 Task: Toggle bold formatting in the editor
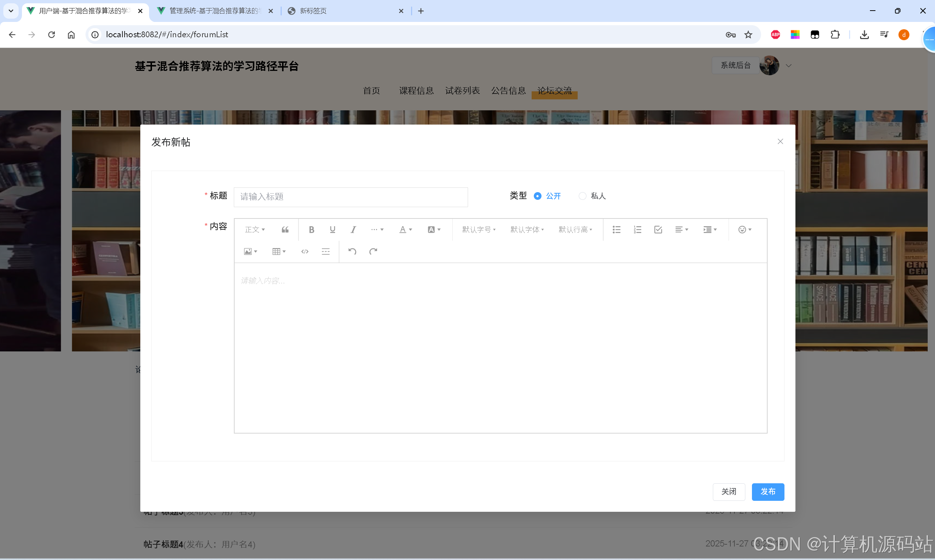[x=311, y=229]
